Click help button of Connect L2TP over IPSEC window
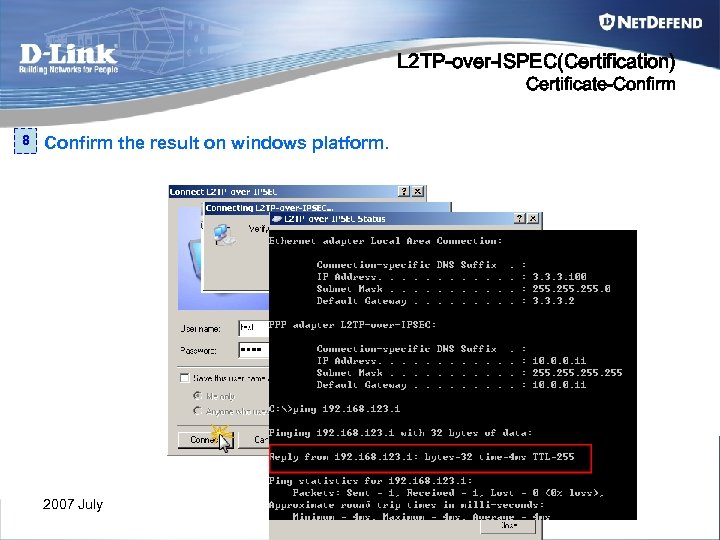 coord(404,191)
